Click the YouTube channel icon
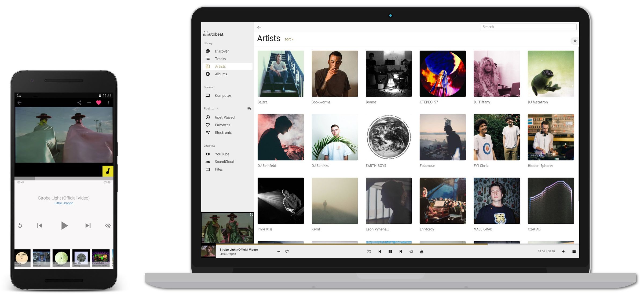Screen dimensions: 644x295 tap(208, 154)
